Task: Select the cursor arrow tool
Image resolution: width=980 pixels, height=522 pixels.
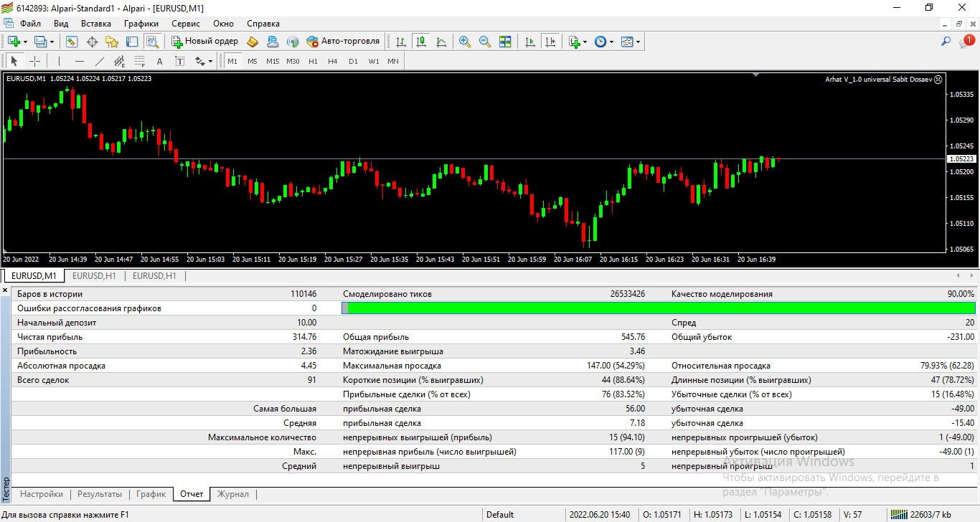Action: tap(14, 61)
